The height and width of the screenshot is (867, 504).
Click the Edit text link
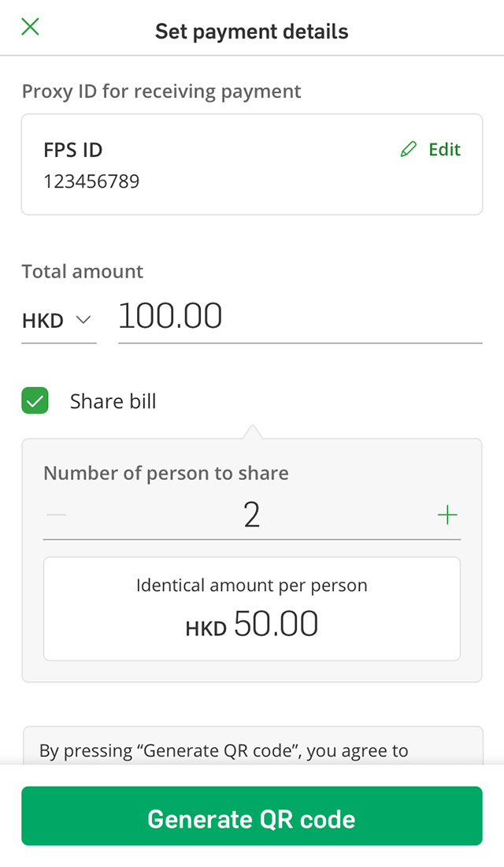click(444, 150)
